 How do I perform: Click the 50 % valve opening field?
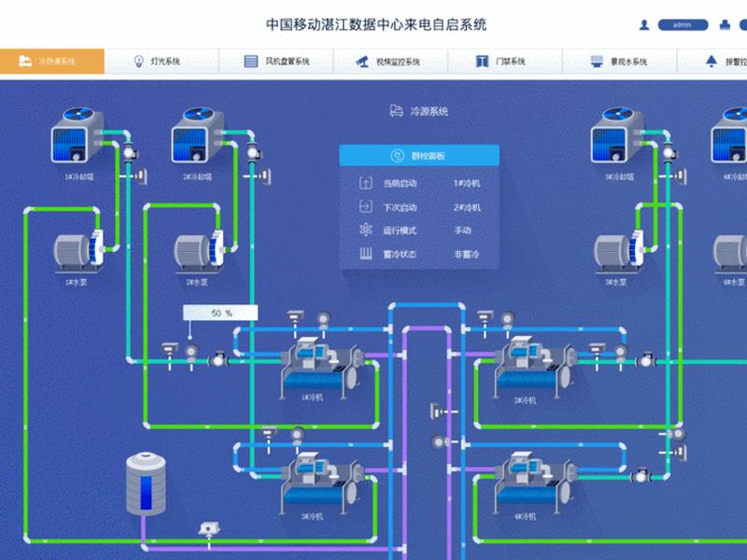[x=220, y=313]
